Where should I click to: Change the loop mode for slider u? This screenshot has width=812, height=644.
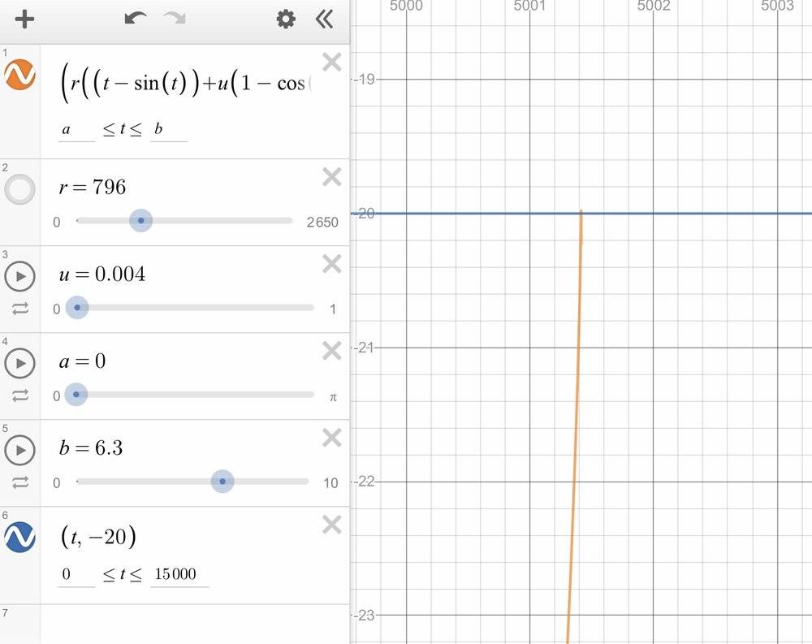click(x=19, y=309)
